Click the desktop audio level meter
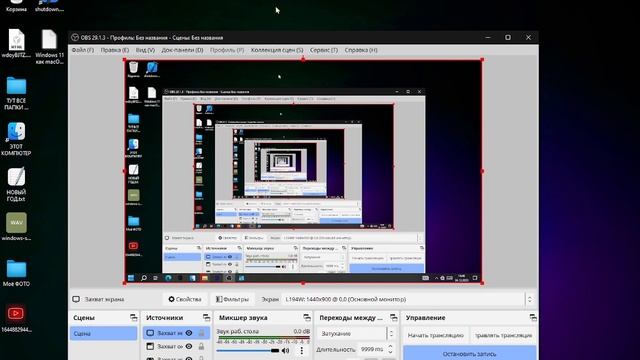The width and height of the screenshot is (640, 360). coord(263,339)
